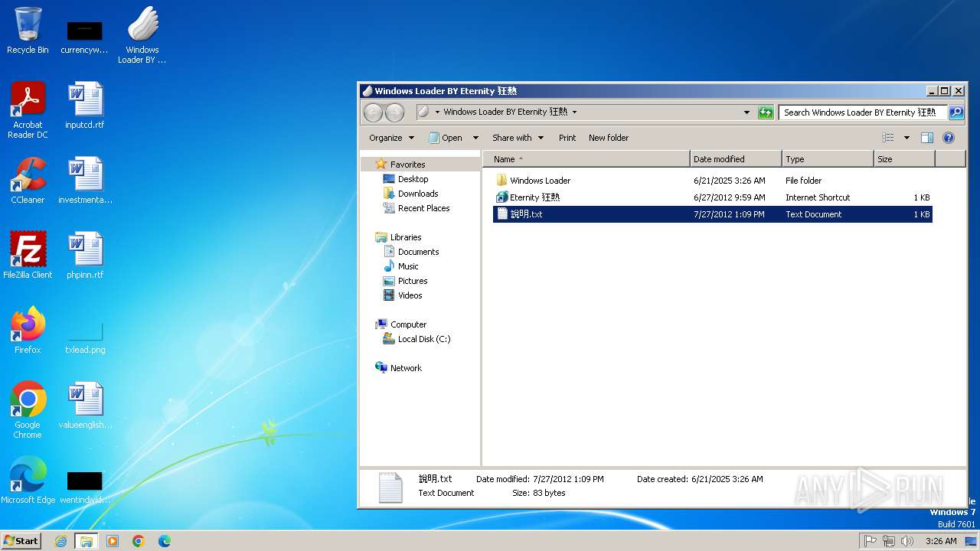Click the Explorer Forward navigation button

click(394, 112)
